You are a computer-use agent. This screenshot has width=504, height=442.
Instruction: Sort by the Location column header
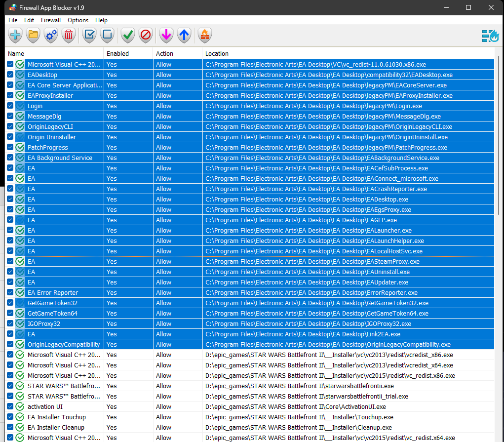[x=349, y=54]
